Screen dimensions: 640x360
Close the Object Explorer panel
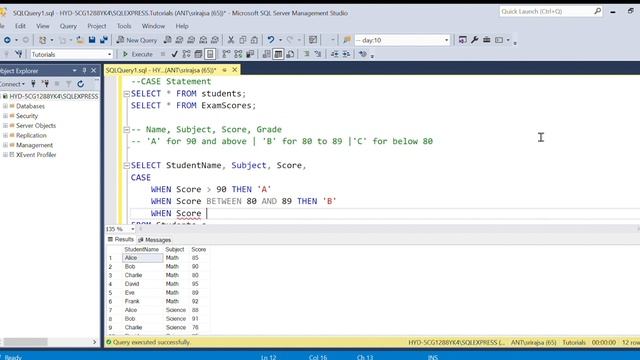click(93, 71)
